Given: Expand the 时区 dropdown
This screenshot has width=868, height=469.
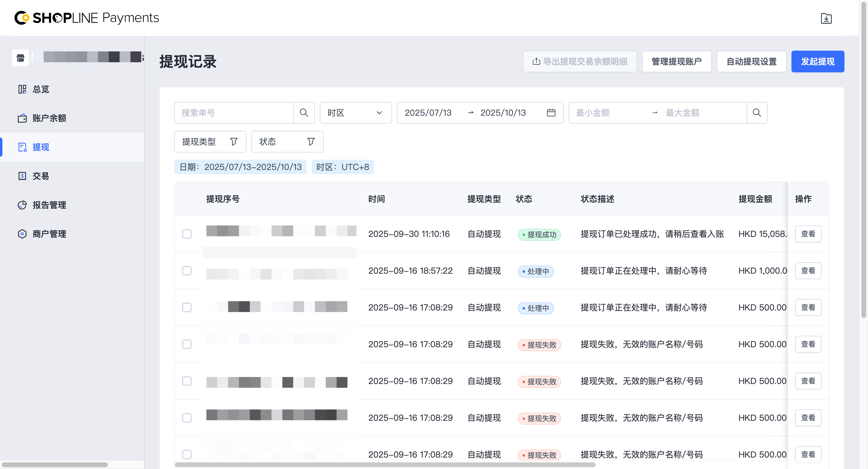Looking at the screenshot, I should point(356,113).
